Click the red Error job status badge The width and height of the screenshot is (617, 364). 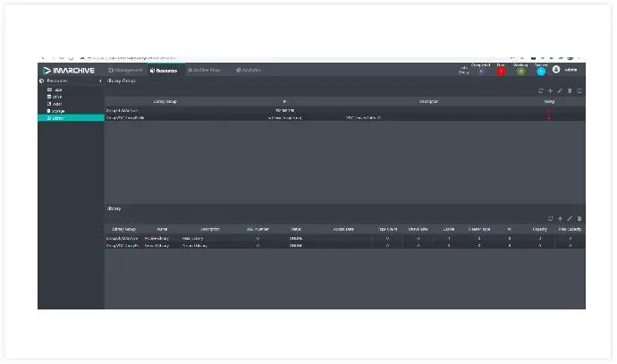click(501, 70)
